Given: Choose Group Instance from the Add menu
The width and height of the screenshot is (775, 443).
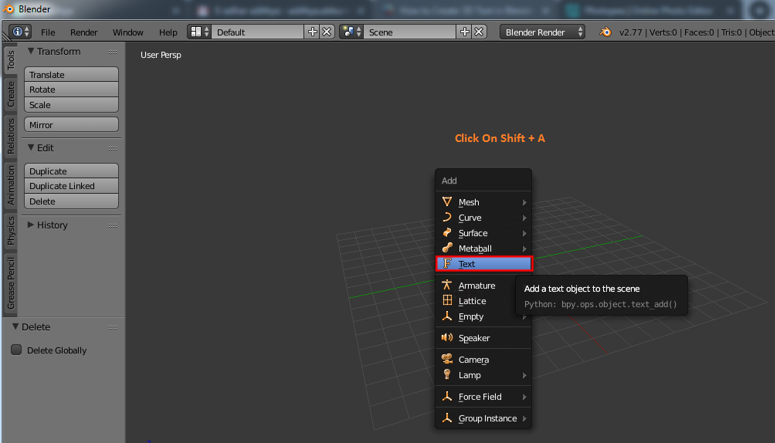Looking at the screenshot, I should [484, 418].
